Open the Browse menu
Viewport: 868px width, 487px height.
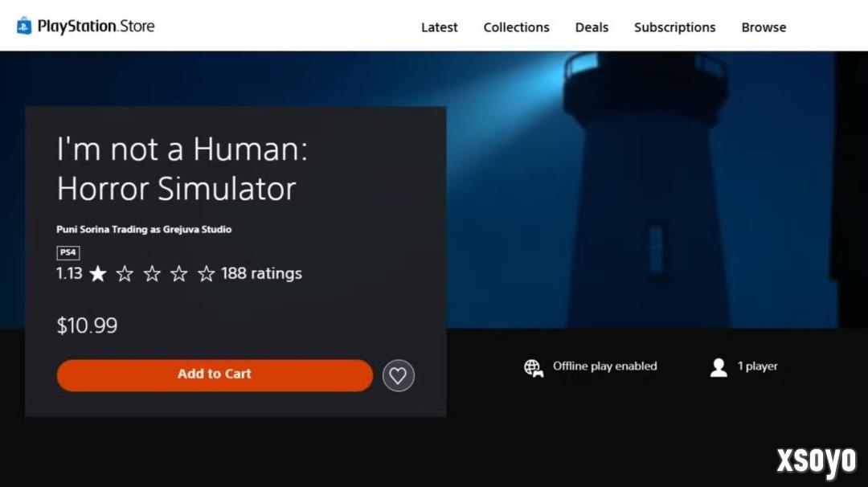pyautogui.click(x=764, y=27)
